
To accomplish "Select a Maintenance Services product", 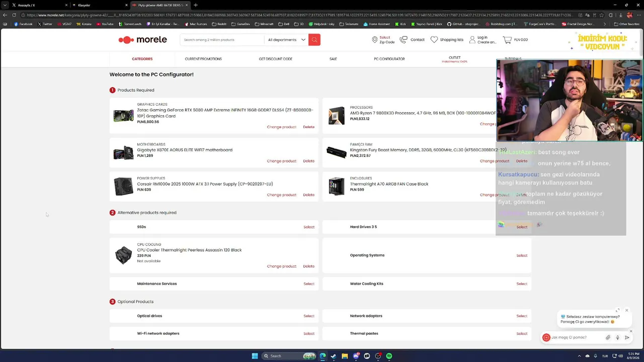I will pos(309,284).
